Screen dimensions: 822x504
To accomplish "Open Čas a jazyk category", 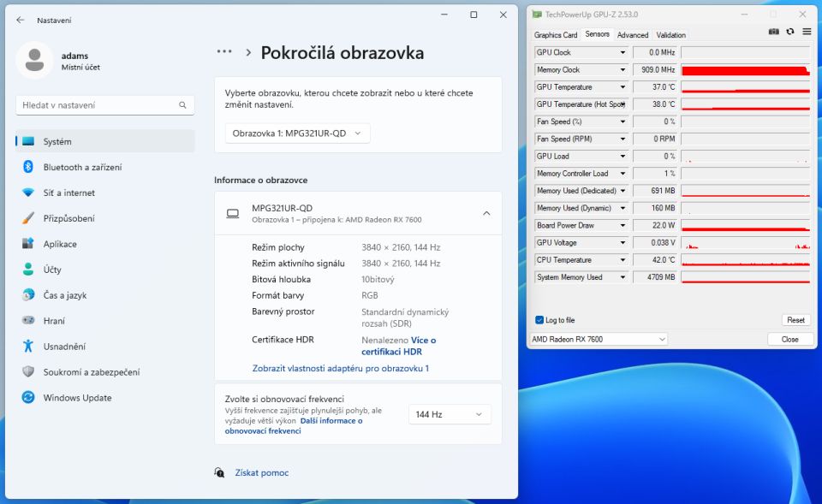I will pyautogui.click(x=105, y=295).
